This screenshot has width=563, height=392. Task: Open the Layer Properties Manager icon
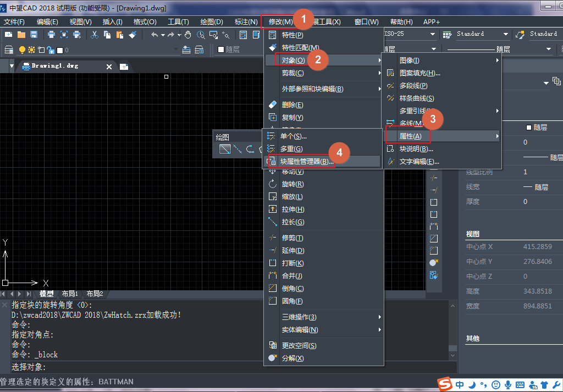pyautogui.click(x=9, y=49)
